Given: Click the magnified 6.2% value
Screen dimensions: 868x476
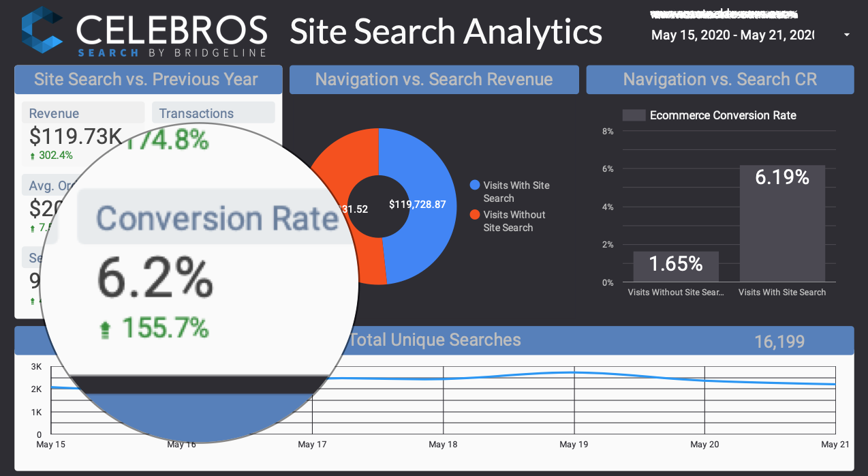Looking at the screenshot, I should [155, 279].
